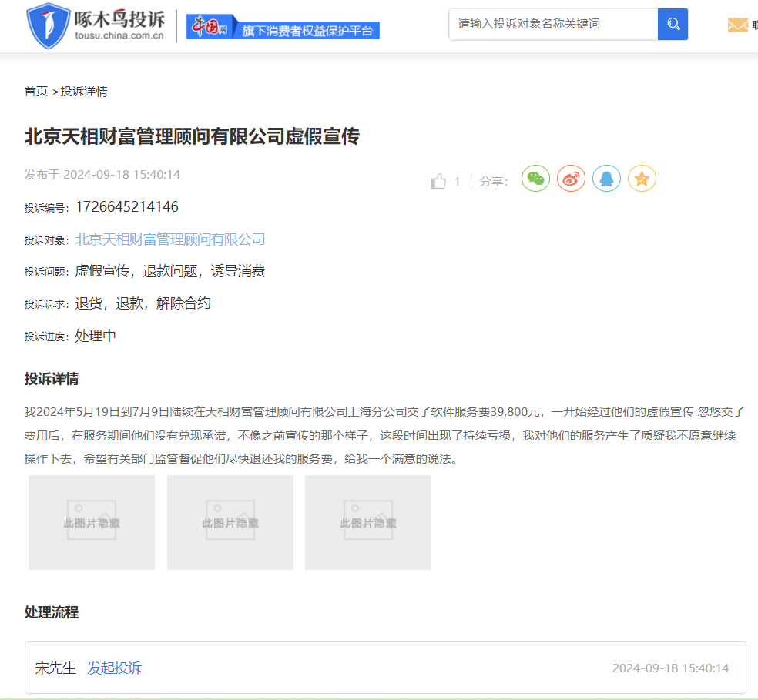Share via the Weibo icon
This screenshot has width=758, height=700.
click(x=571, y=179)
